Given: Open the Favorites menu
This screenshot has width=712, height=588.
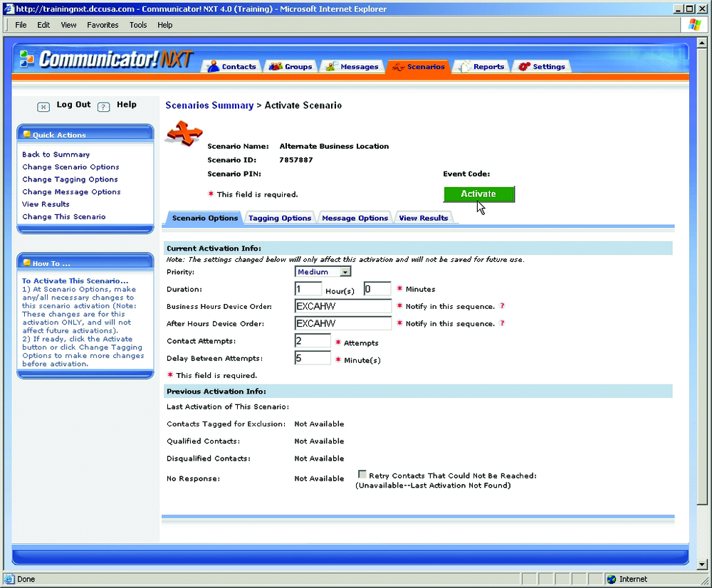Looking at the screenshot, I should (x=103, y=25).
